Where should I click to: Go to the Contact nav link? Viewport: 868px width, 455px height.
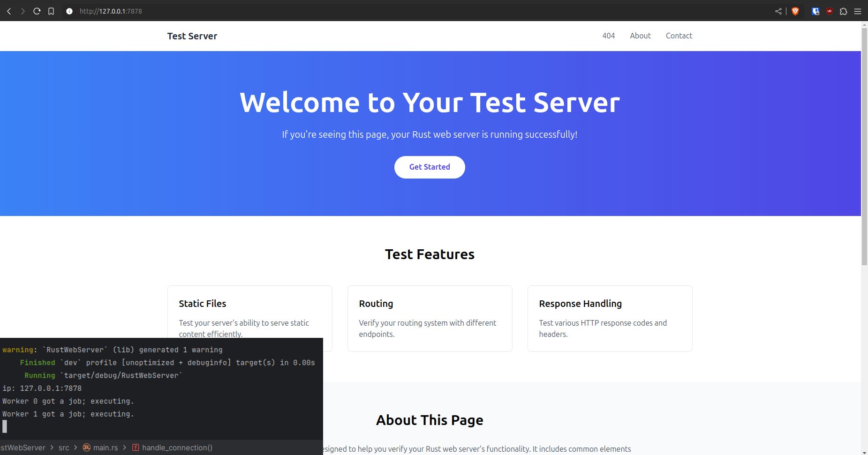[679, 36]
